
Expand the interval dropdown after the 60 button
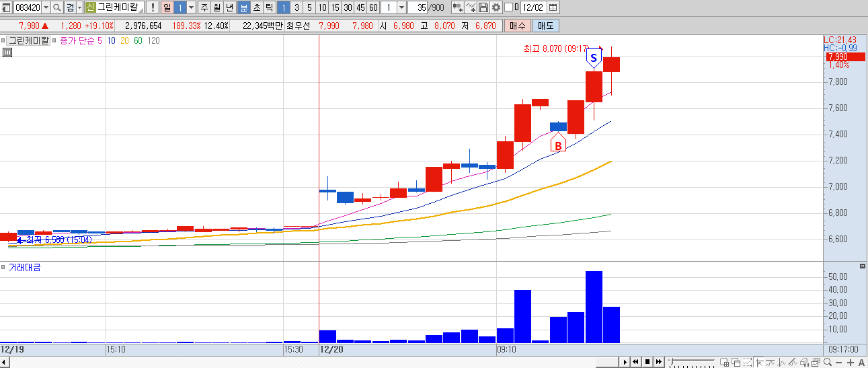click(401, 7)
